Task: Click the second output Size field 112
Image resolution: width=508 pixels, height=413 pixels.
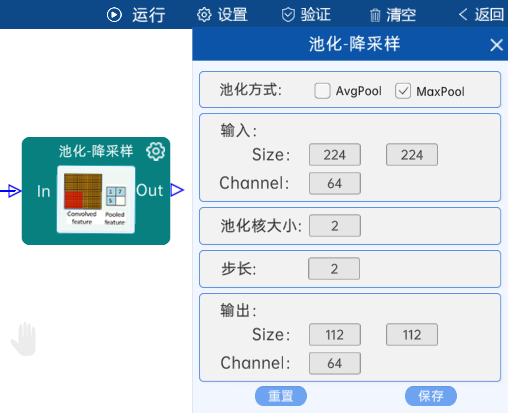Action: (x=412, y=334)
